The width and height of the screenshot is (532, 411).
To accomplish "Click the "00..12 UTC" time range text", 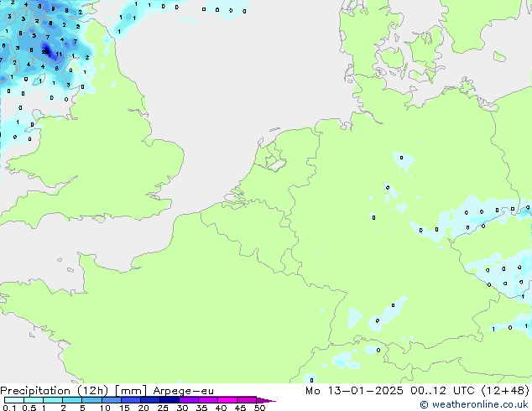I will [x=442, y=391].
